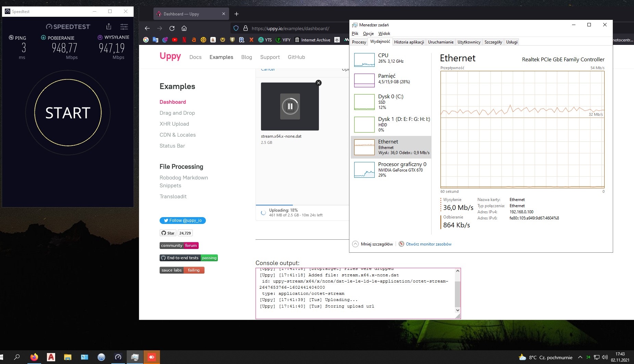Launch qBittorrent from the taskbar
The image size is (634, 364).
(101, 357)
